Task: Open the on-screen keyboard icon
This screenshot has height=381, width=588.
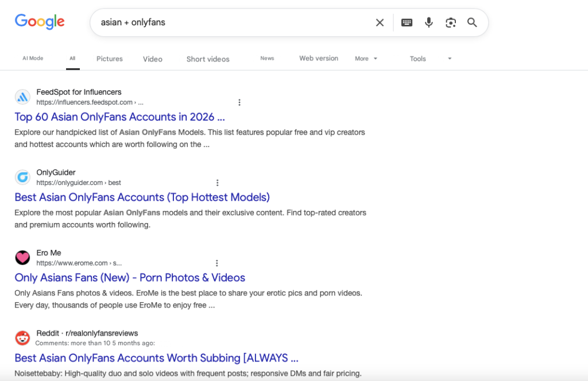Action: [407, 22]
